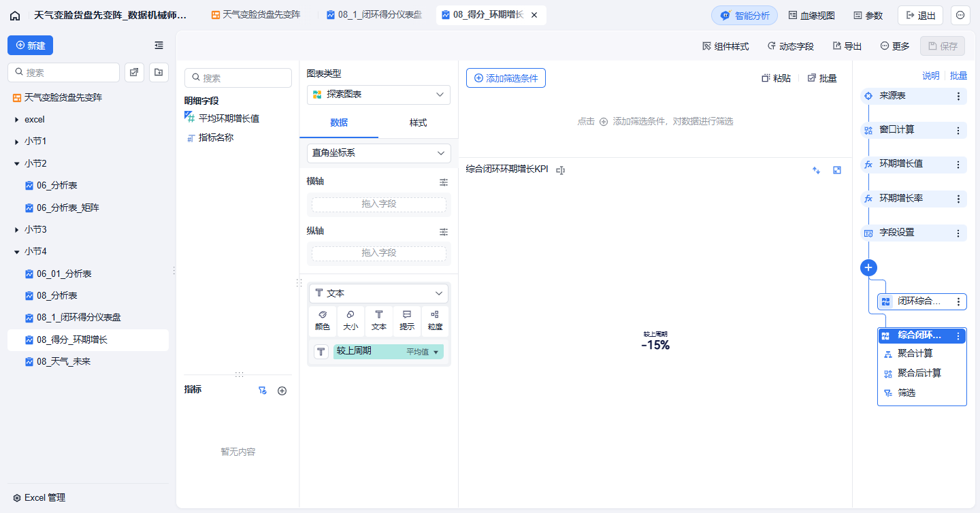Open the 颜色 mark property
This screenshot has width=980, height=513.
click(x=323, y=321)
